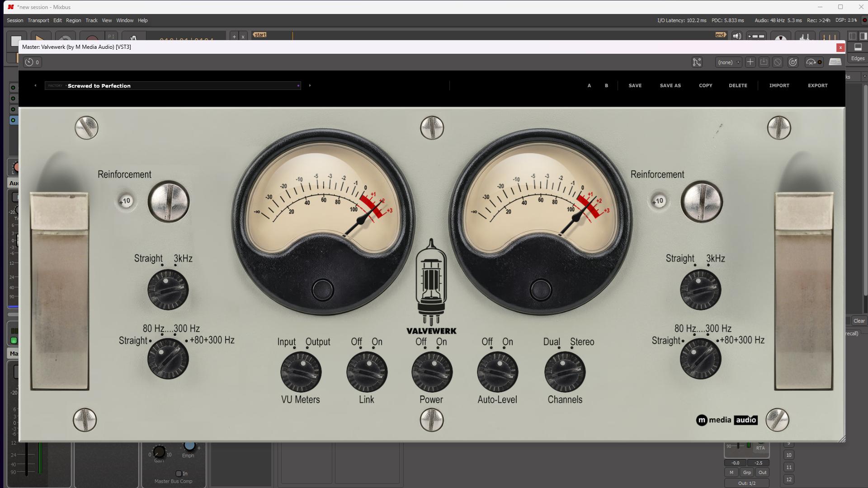Image resolution: width=868 pixels, height=488 pixels.
Task: Open the Session menu
Action: 15,20
